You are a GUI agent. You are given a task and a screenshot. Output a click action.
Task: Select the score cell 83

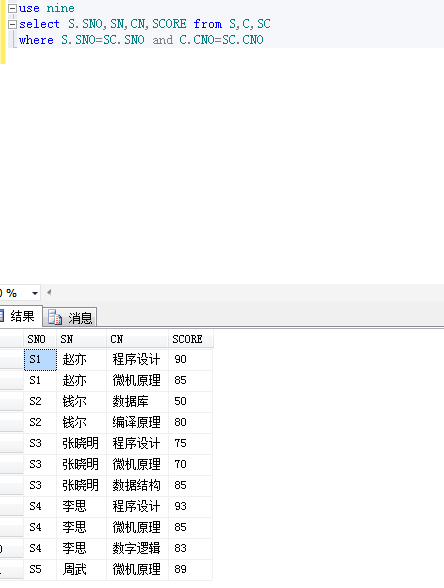[x=190, y=549]
